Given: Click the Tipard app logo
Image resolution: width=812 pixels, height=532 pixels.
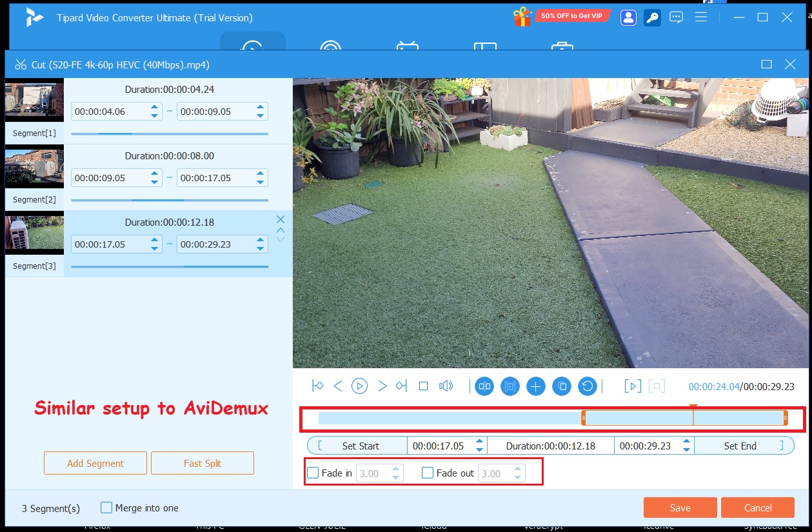Looking at the screenshot, I should point(34,17).
